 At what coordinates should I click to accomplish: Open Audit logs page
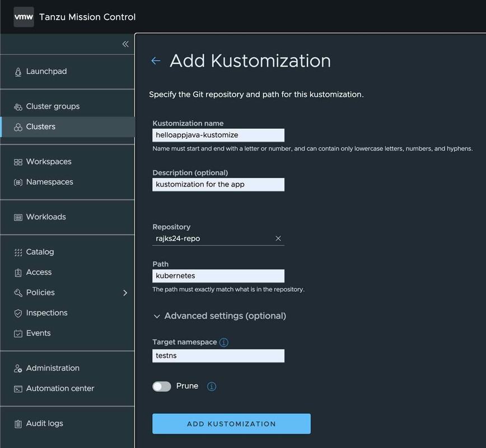pyautogui.click(x=44, y=423)
